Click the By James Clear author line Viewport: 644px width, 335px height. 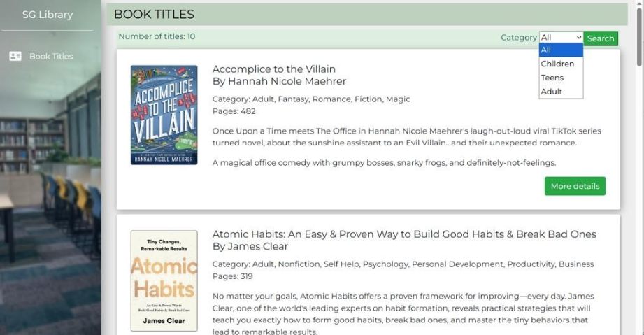250,247
